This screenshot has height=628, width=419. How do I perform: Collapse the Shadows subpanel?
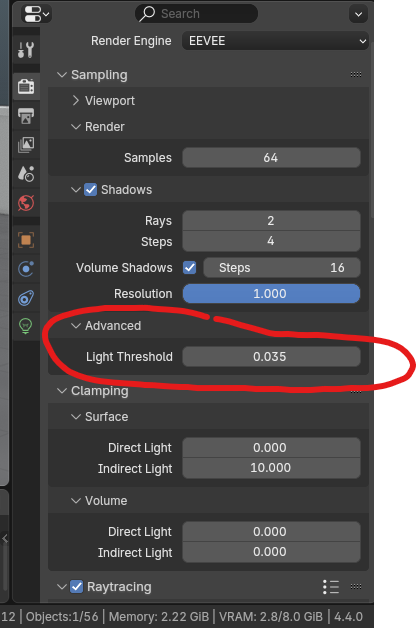[x=76, y=189]
